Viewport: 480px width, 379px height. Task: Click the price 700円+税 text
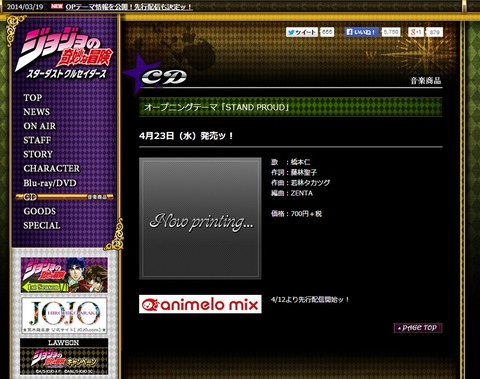(x=296, y=214)
